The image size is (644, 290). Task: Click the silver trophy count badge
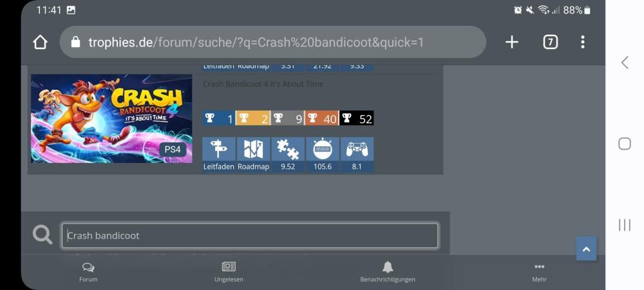288,119
